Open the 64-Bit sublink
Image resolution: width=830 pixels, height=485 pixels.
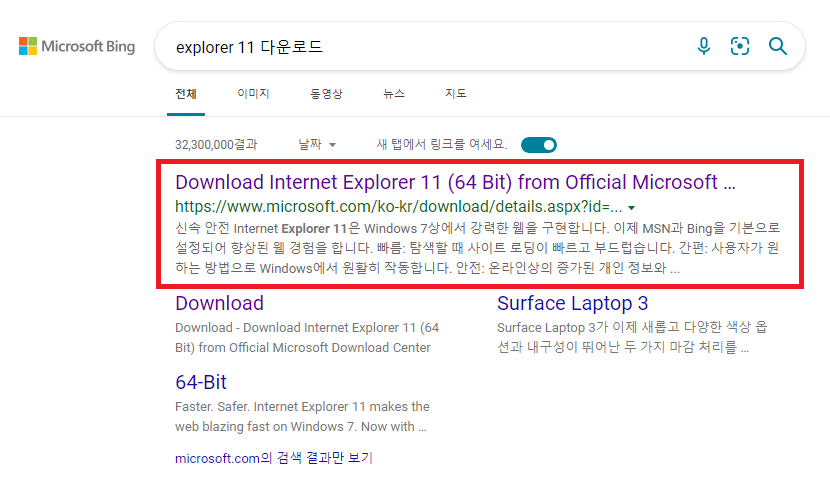click(x=201, y=382)
